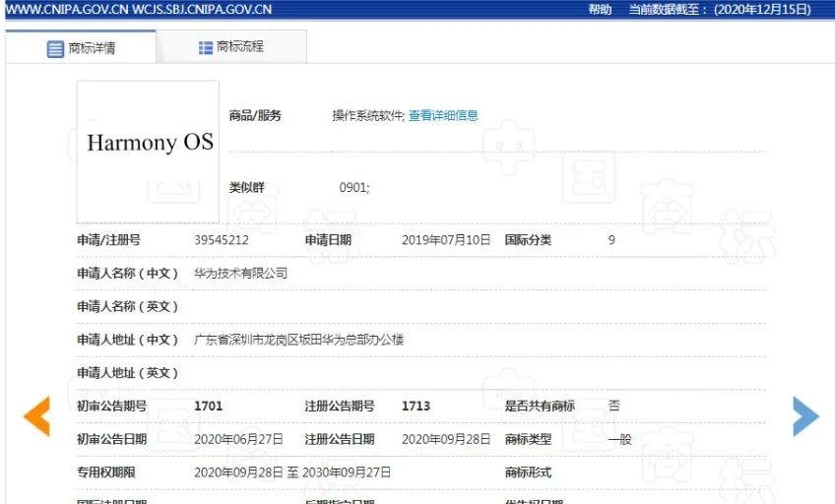The image size is (835, 504).
Task: Switch to the 商标流程 tab
Action: [231, 47]
